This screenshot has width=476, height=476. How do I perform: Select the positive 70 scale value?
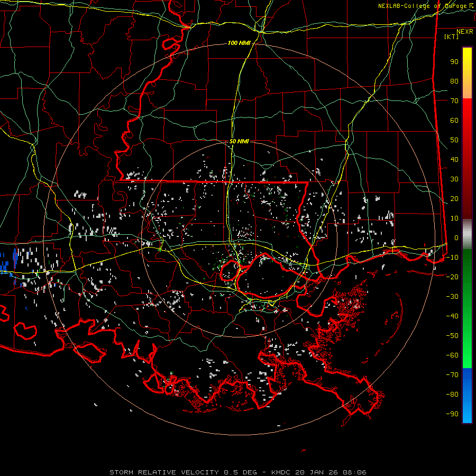pyautogui.click(x=454, y=101)
